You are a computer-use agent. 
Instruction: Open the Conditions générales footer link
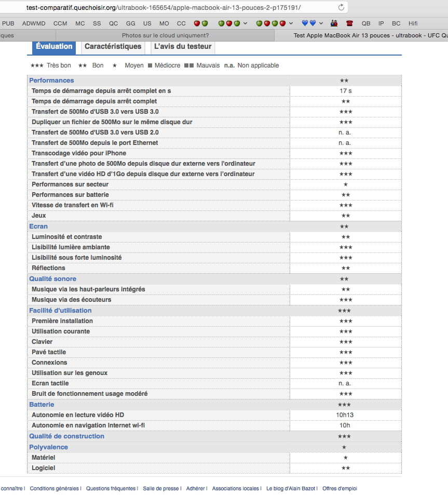[55, 488]
